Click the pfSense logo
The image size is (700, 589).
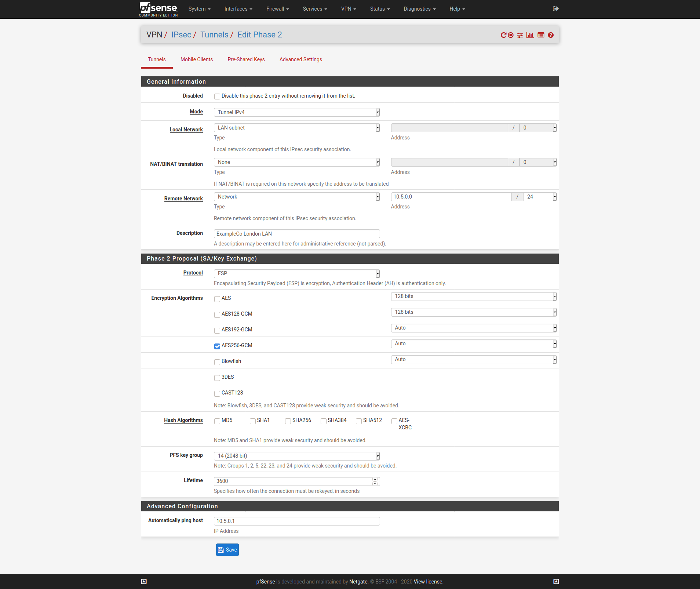click(158, 9)
